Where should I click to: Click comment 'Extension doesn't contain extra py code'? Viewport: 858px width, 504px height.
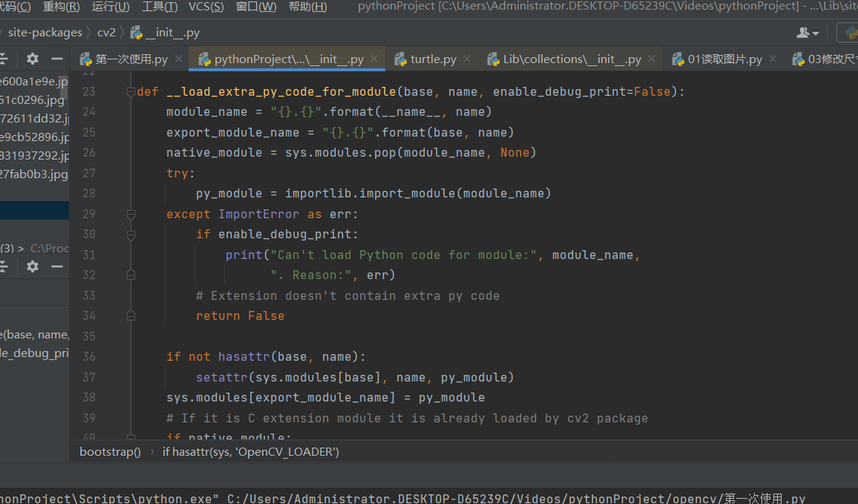pyautogui.click(x=347, y=296)
